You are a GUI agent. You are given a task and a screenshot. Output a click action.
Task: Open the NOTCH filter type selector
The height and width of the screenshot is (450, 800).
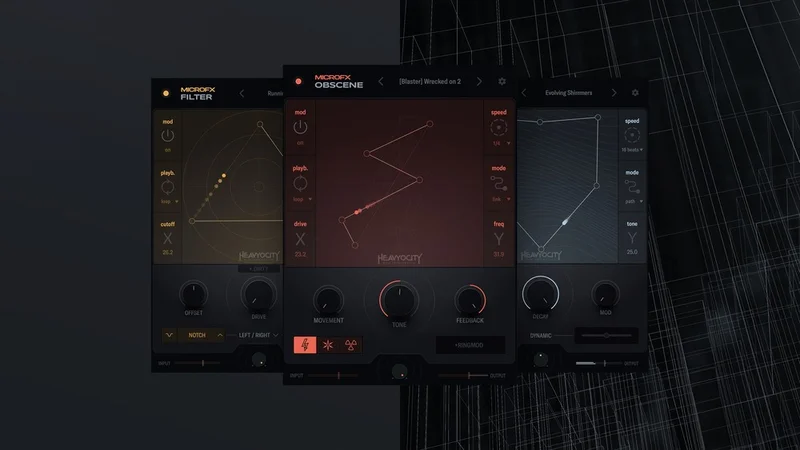pos(197,335)
